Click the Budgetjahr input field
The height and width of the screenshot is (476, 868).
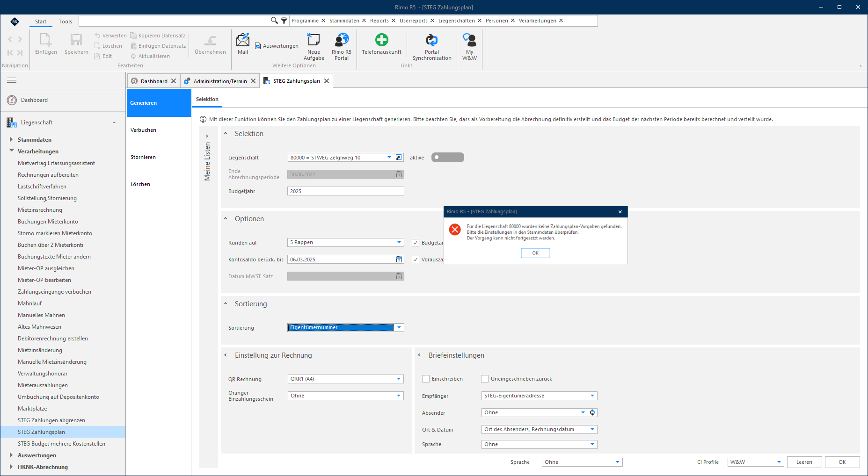point(345,191)
